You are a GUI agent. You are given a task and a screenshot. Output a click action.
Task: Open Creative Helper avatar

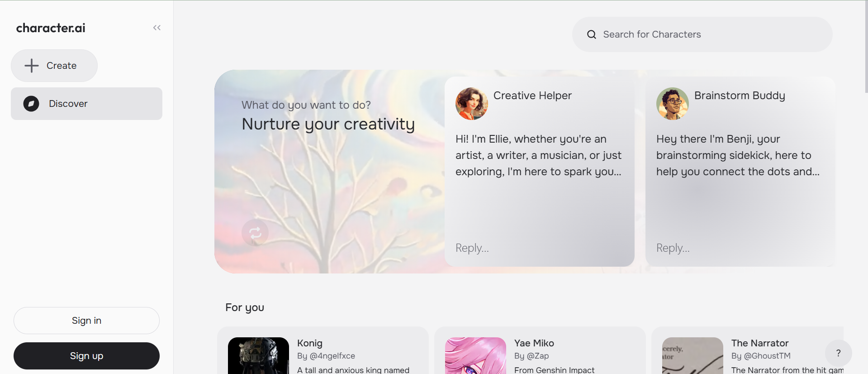(471, 104)
